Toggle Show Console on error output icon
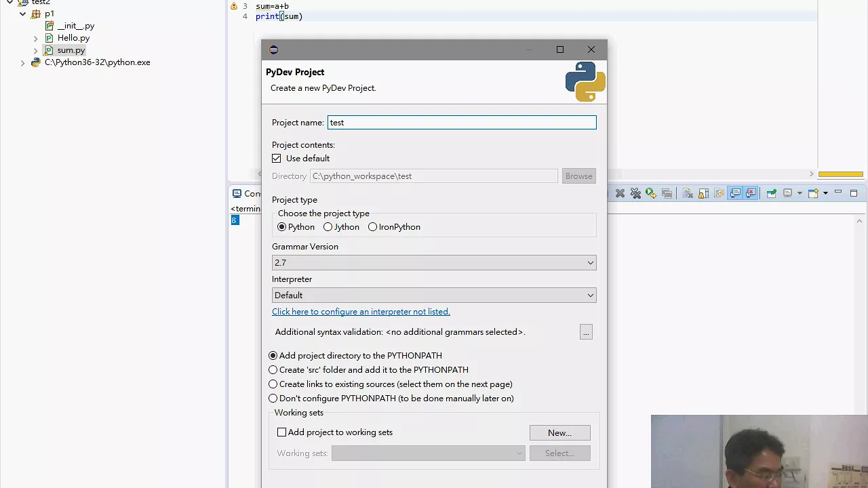This screenshot has height=488, width=868. tap(751, 193)
